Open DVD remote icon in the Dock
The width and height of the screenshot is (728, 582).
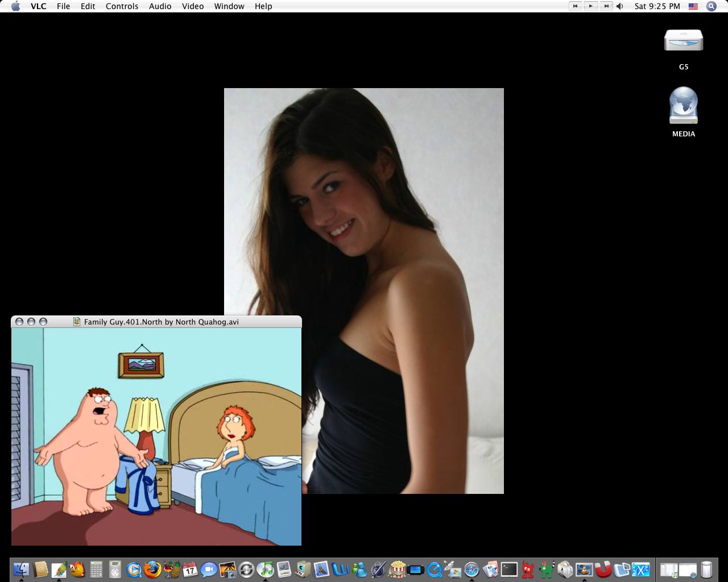click(115, 569)
